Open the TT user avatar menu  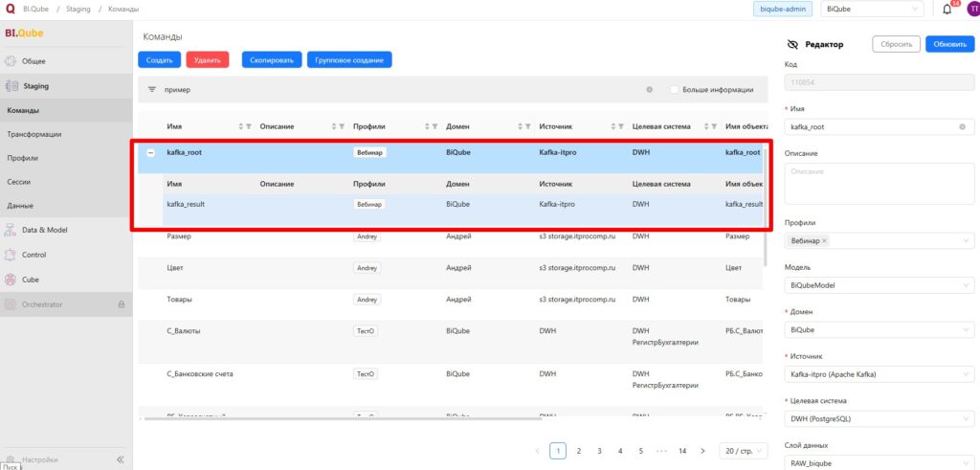pyautogui.click(x=971, y=9)
